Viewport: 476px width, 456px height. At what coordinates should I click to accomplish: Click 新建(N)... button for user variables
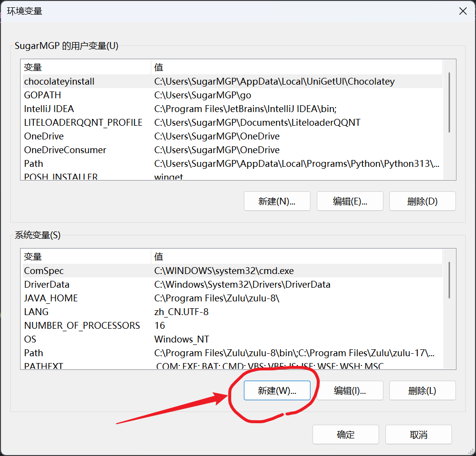click(x=277, y=201)
